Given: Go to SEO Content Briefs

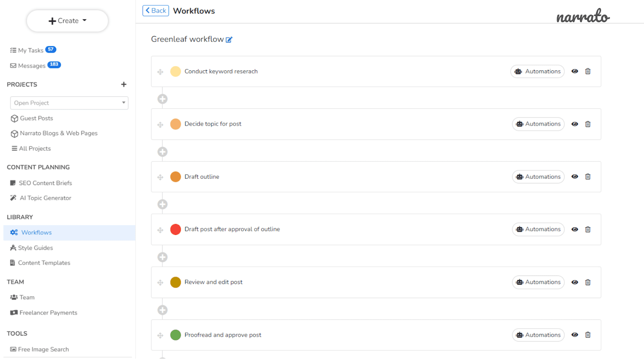Looking at the screenshot, I should [x=41, y=183].
